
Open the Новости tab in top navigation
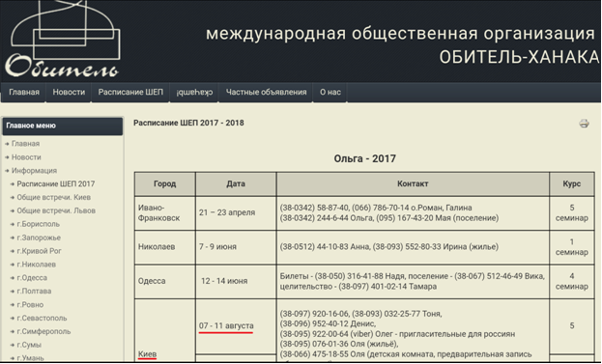click(x=69, y=92)
